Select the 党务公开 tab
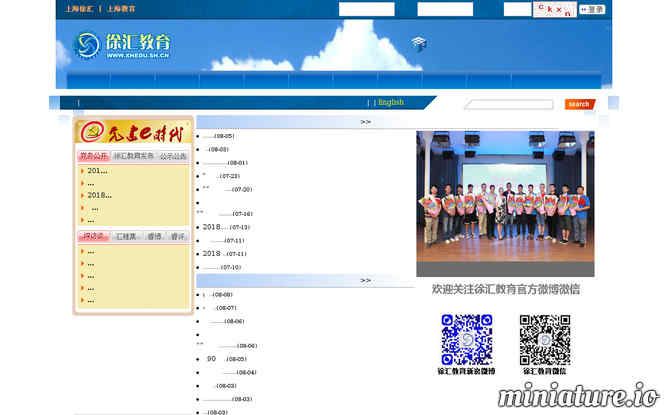The width and height of the screenshot is (668, 415). pyautogui.click(x=93, y=156)
